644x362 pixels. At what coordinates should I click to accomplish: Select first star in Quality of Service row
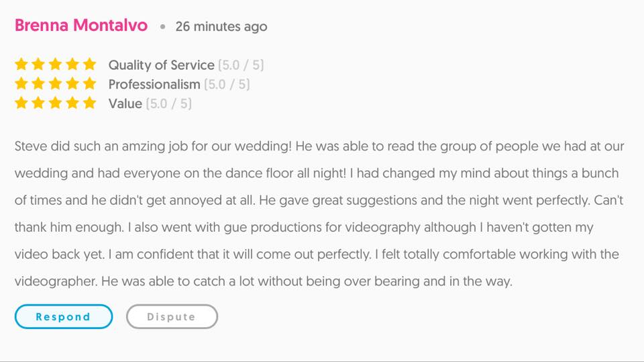point(21,64)
